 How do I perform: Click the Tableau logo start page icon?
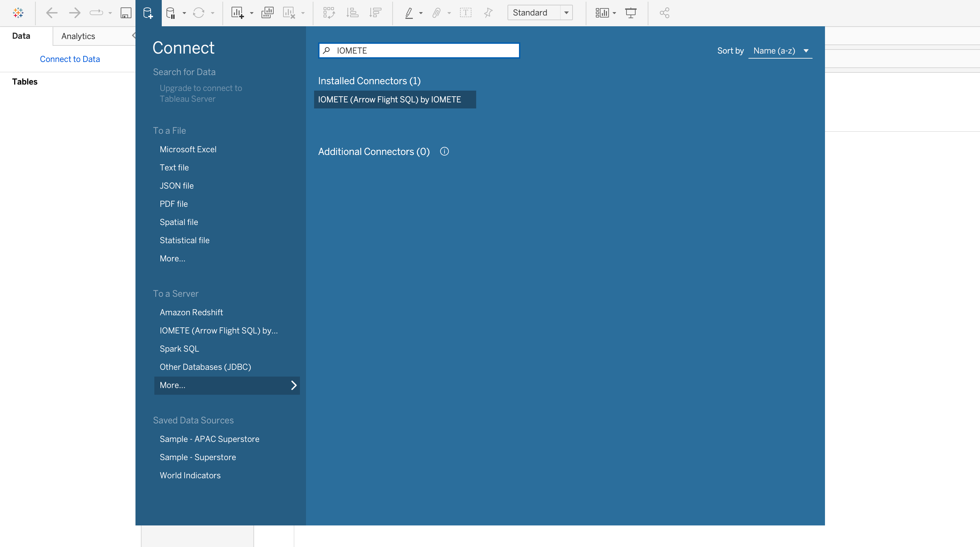[x=18, y=13]
